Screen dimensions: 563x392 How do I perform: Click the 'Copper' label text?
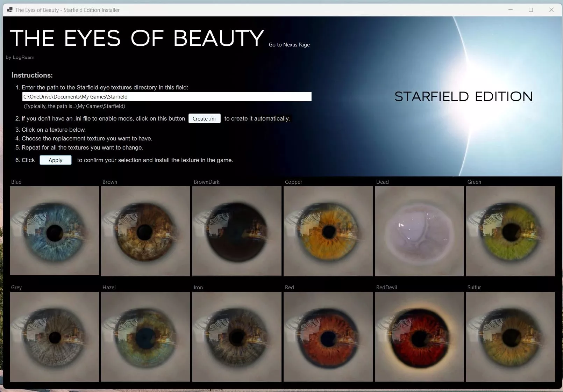point(293,182)
